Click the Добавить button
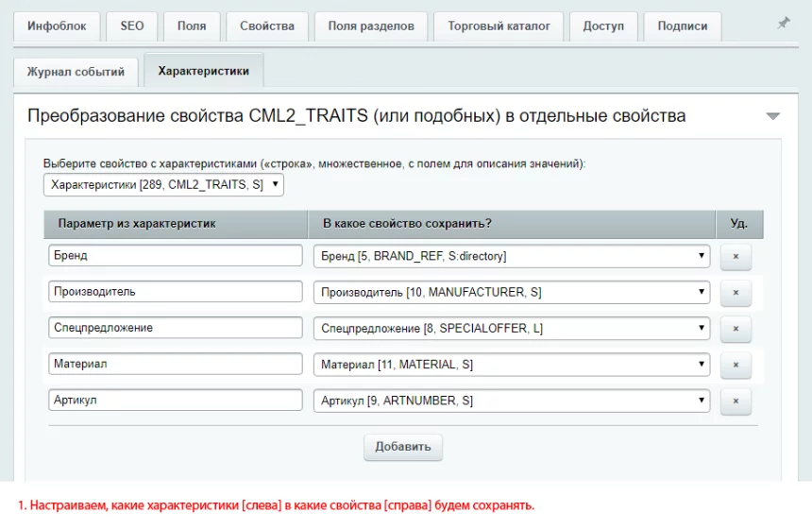812x529 pixels. point(402,447)
